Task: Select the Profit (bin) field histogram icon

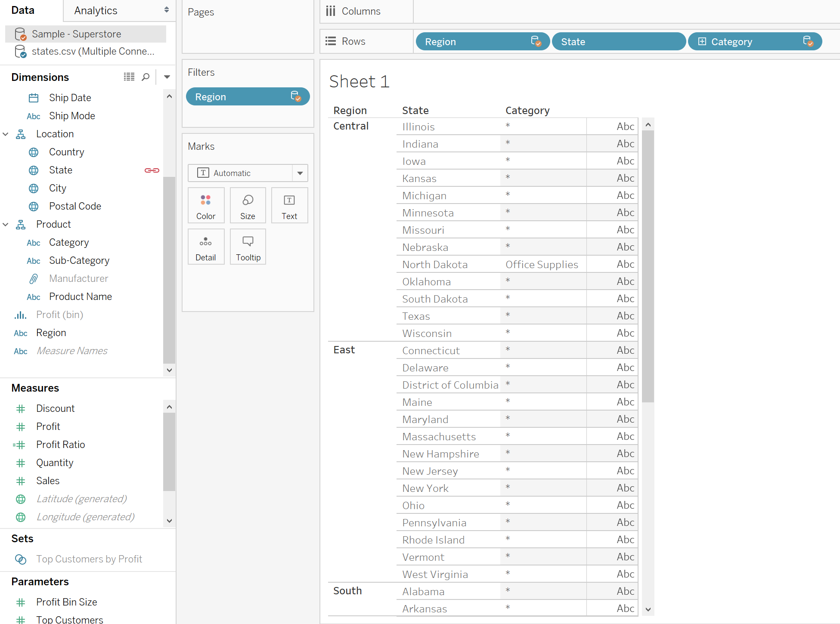Action: coord(20,315)
